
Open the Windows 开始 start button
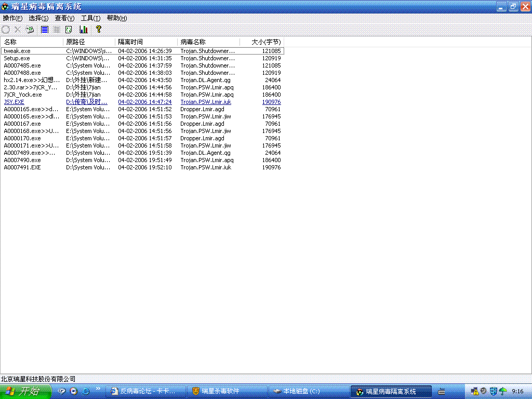tap(26, 391)
